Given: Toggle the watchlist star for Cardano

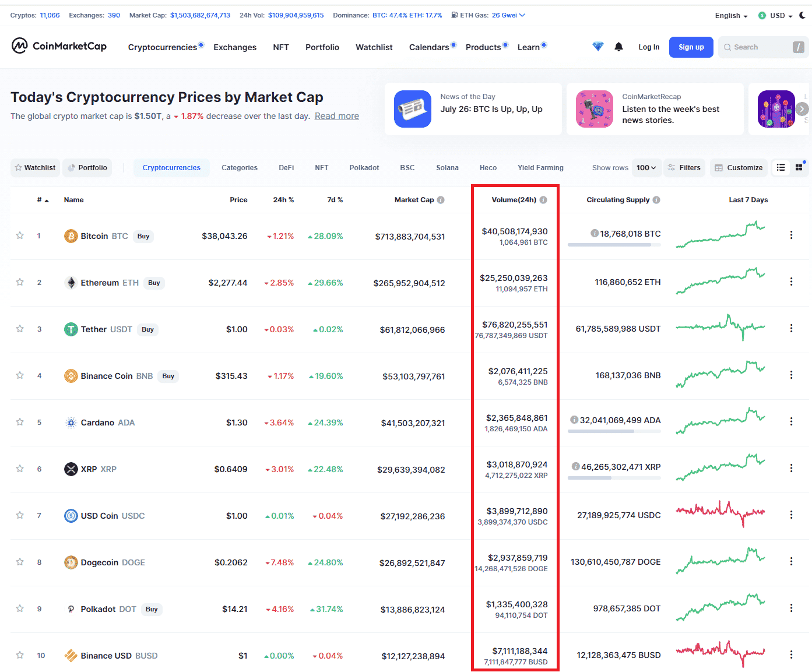Looking at the screenshot, I should pos(20,422).
